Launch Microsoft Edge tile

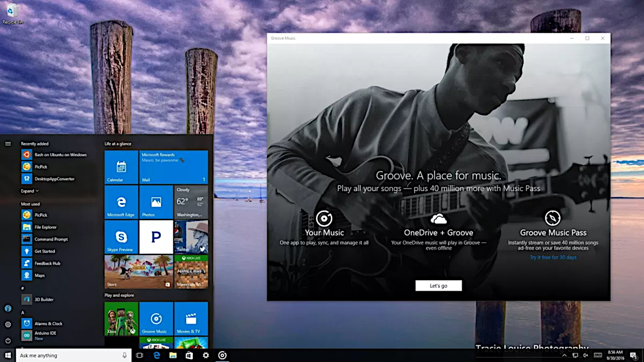pos(121,202)
